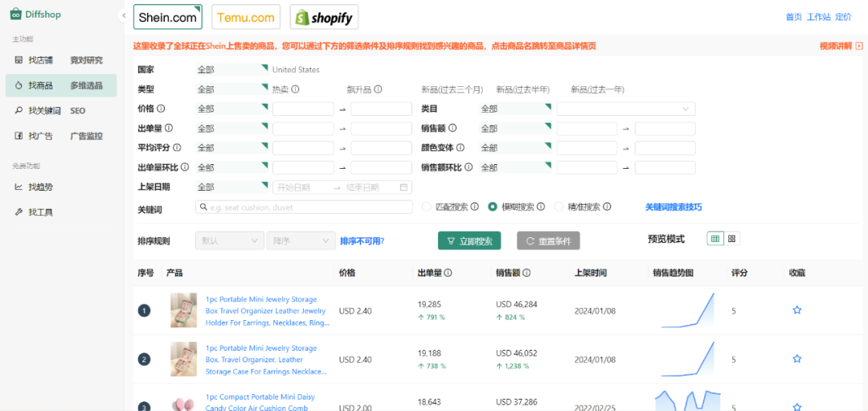Screen dimensions: 868x411
Task: Click info icon in 销售额 column header
Action: pyautogui.click(x=527, y=273)
